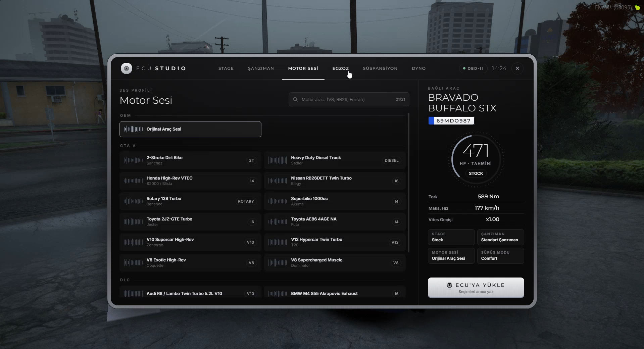Close the ECU Studio panel
Screen dimensions: 644x349
coord(517,68)
